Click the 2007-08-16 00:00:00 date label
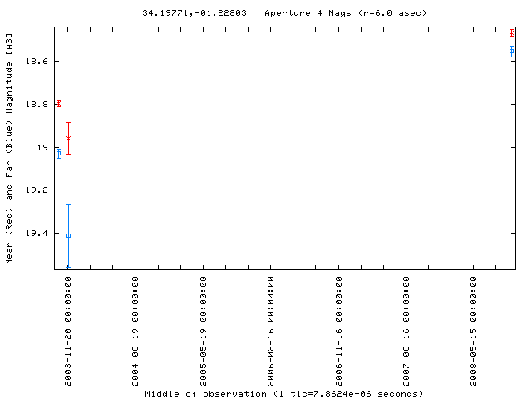The height and width of the screenshot is (399, 532). coord(406,331)
